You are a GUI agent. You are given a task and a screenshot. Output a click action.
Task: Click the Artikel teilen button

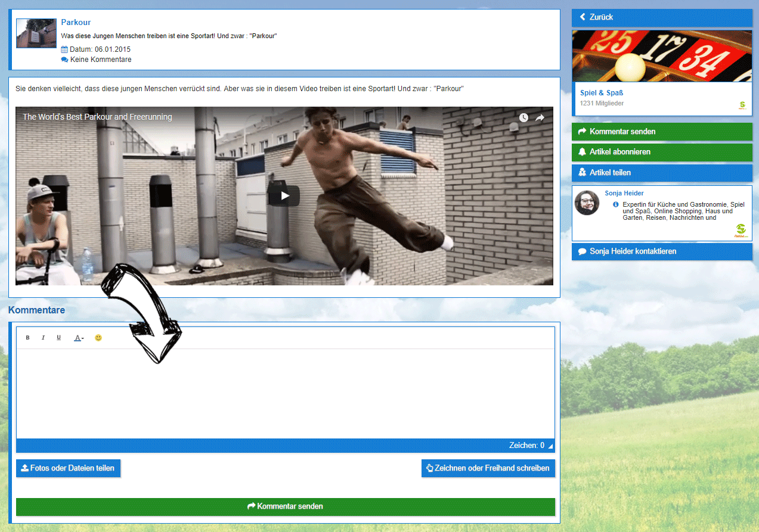click(662, 173)
